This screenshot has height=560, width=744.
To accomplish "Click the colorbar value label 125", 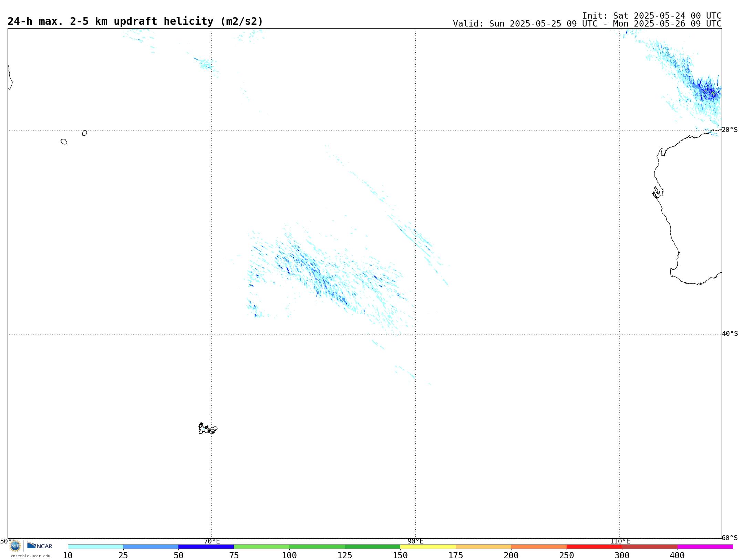I will [x=345, y=556].
